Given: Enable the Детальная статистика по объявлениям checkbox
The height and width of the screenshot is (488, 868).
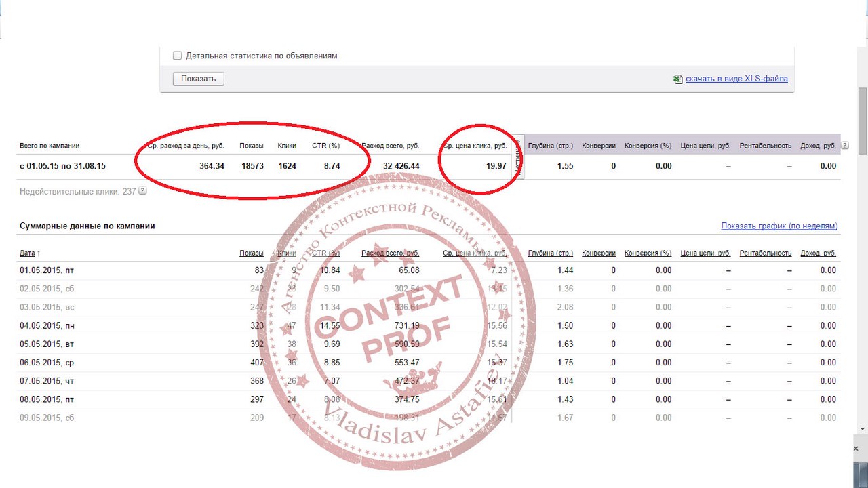Looking at the screenshot, I should click(178, 56).
